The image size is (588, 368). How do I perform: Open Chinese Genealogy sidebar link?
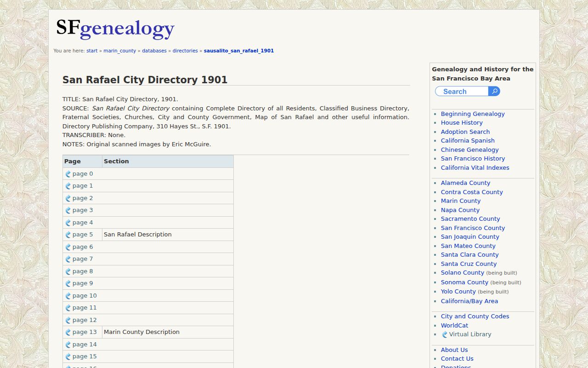point(469,150)
